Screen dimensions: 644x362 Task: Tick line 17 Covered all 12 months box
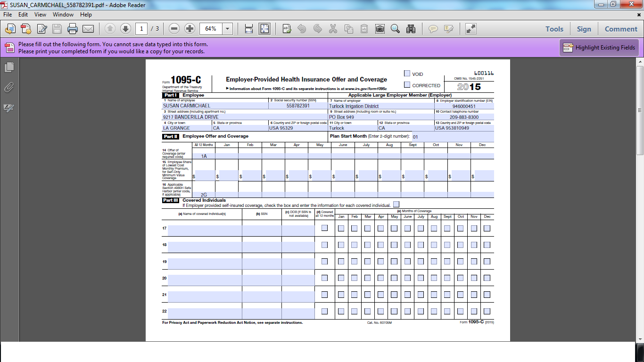324,228
